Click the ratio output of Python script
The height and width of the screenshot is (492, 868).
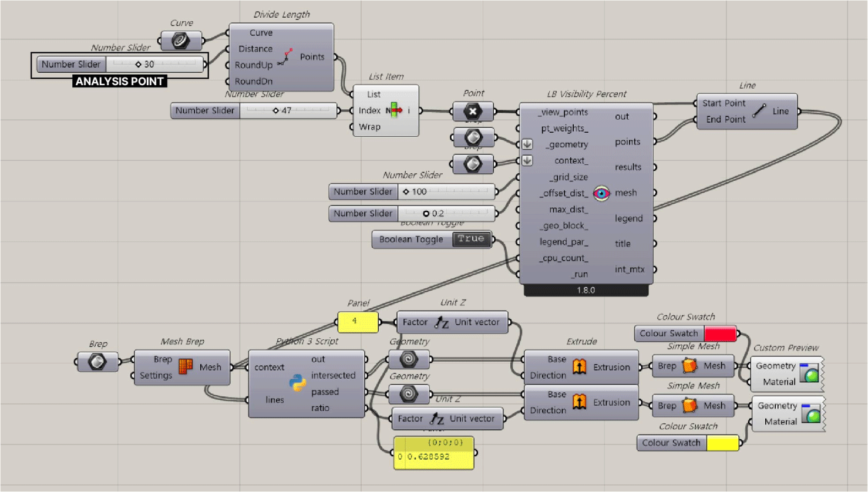pyautogui.click(x=320, y=408)
